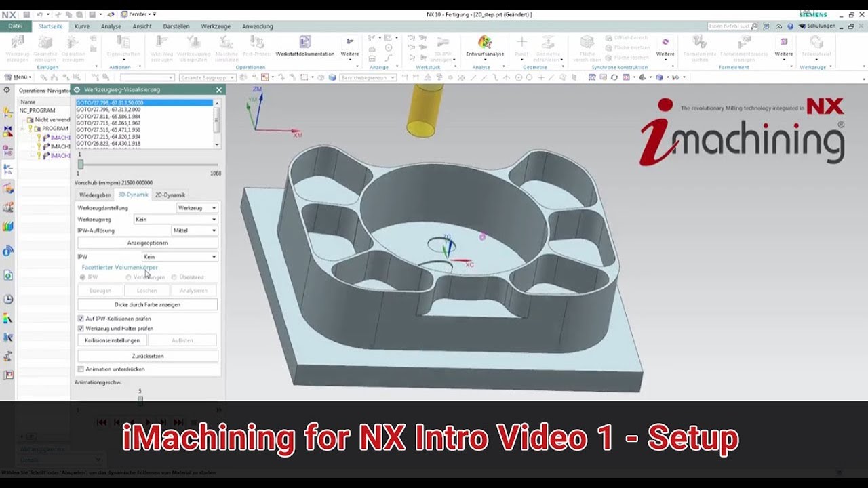Click the Zurücksetzen button
868x488 pixels.
[148, 356]
